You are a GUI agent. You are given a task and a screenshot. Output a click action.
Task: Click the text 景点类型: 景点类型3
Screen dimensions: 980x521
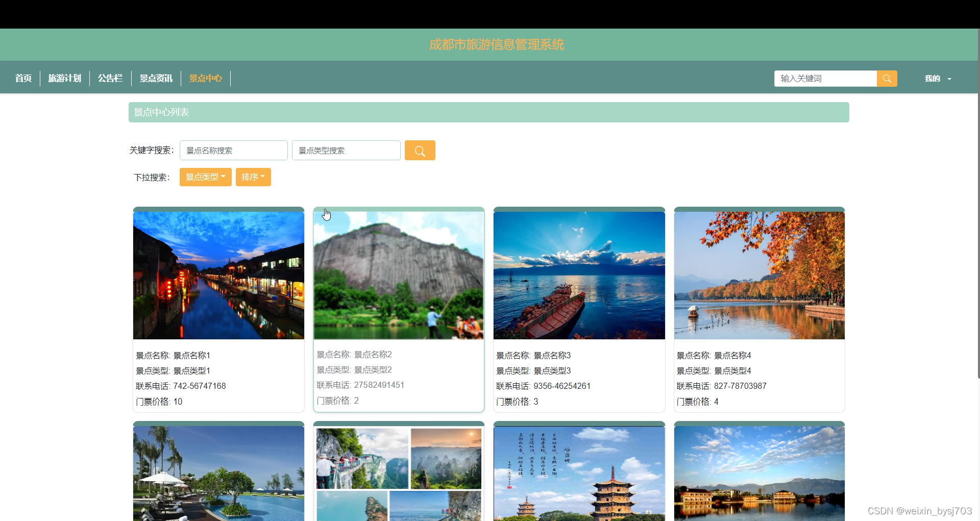point(533,371)
